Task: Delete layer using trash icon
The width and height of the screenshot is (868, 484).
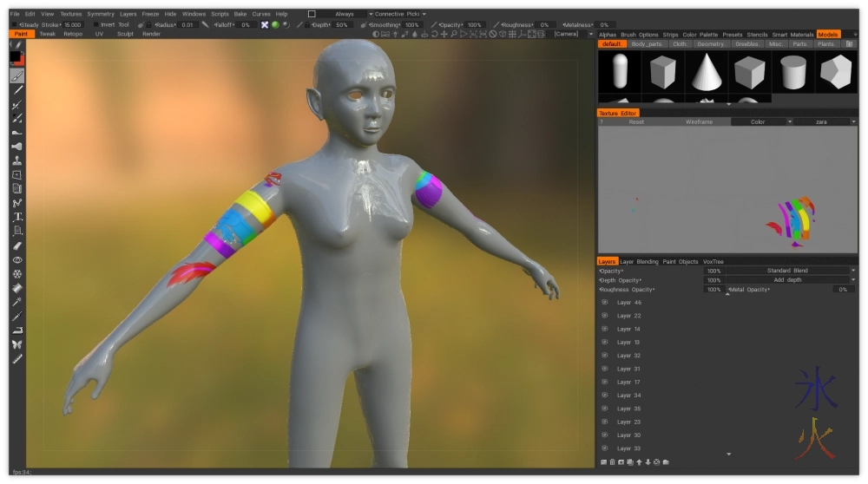Action: (612, 461)
